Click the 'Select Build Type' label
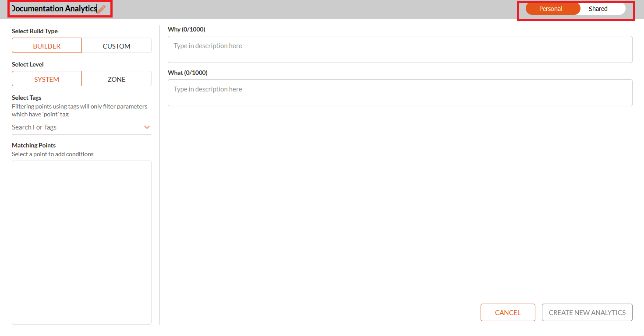The height and width of the screenshot is (336, 644). [x=35, y=31]
